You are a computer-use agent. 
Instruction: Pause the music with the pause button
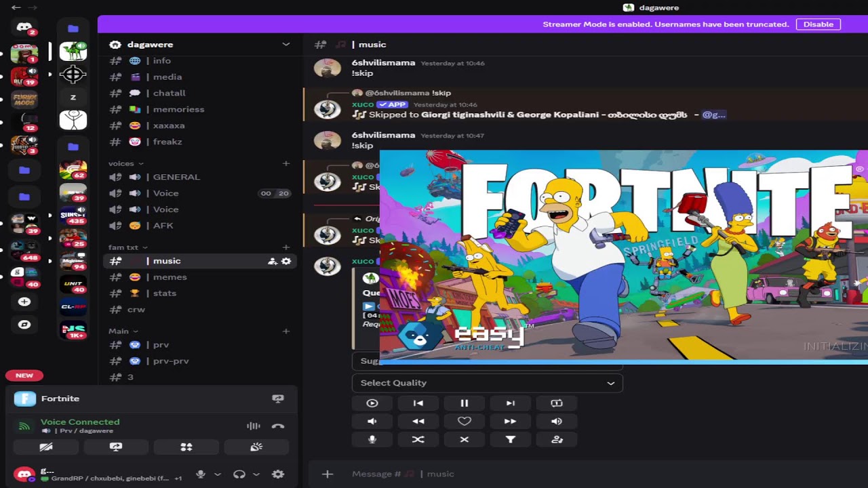(x=465, y=403)
